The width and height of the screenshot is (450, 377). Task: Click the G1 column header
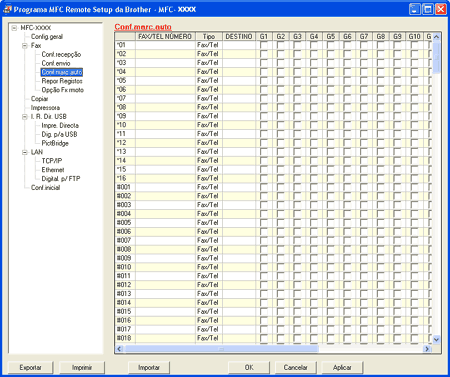(x=264, y=37)
